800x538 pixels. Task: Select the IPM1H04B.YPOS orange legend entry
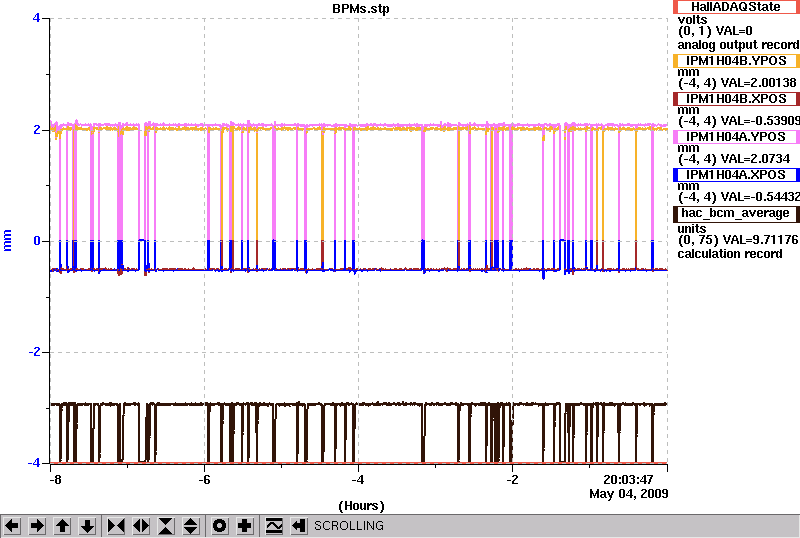coord(735,61)
